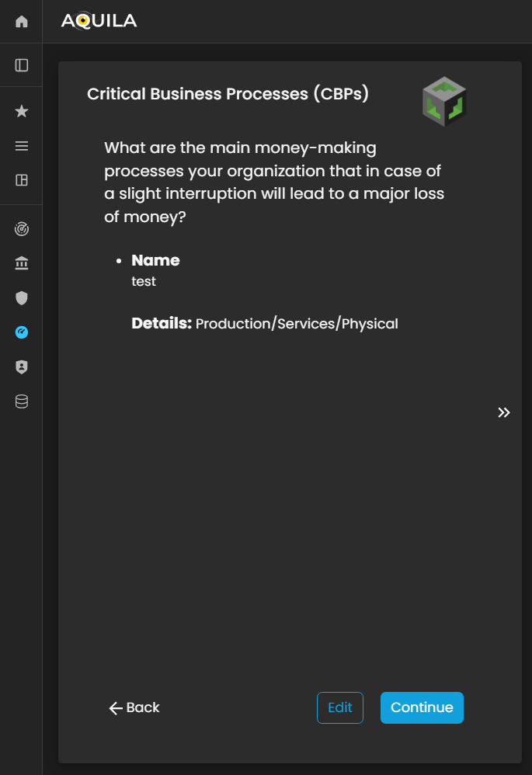Click the Details Production/Services/Physical text
This screenshot has height=775, width=532.
265,324
